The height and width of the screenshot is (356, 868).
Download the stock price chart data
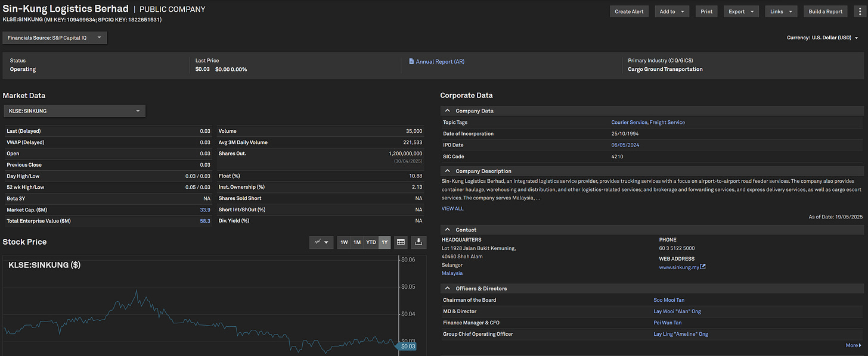click(x=418, y=242)
